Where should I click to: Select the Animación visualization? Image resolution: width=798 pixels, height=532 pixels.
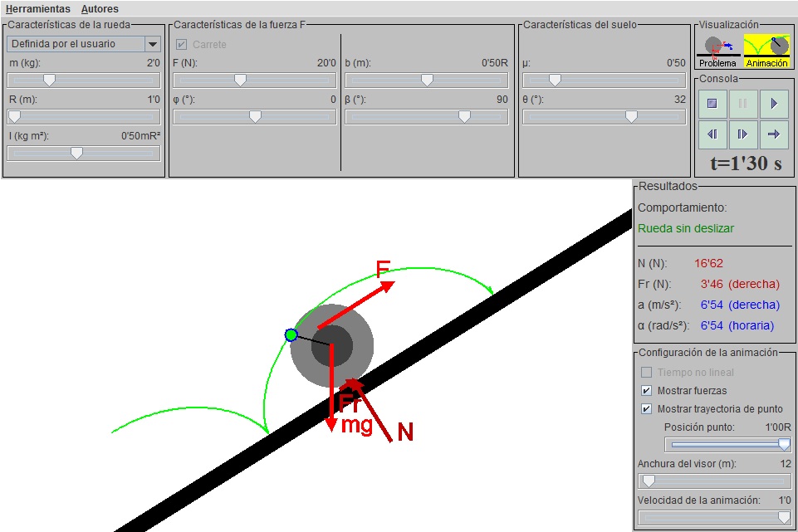(766, 50)
